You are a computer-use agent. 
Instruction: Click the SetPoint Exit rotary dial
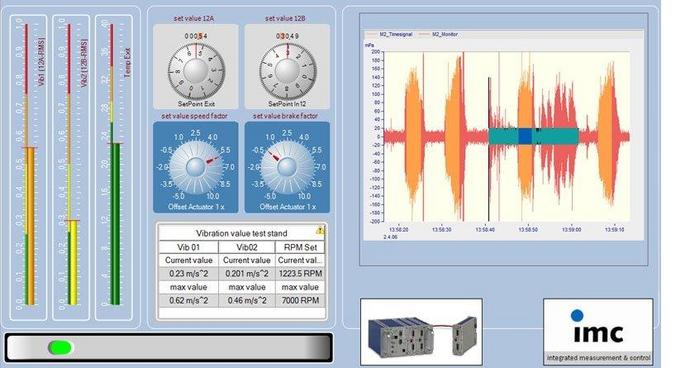[x=196, y=71]
